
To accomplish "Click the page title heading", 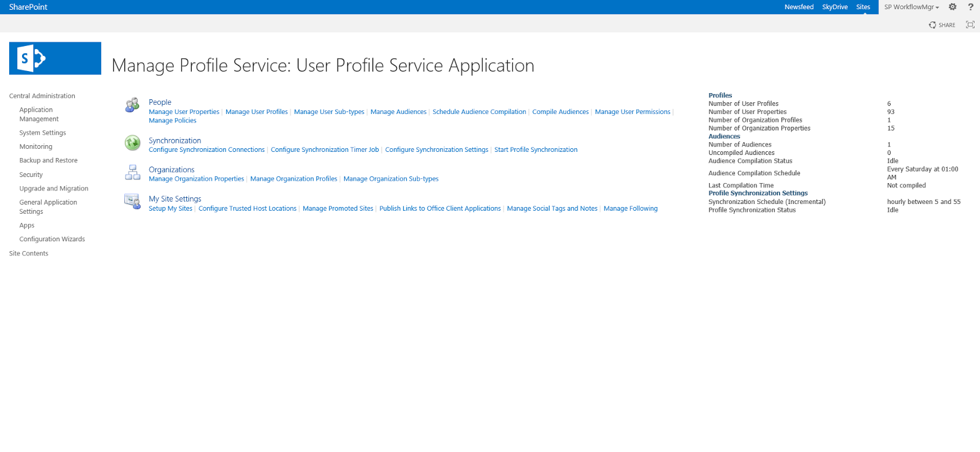I will coord(323,66).
